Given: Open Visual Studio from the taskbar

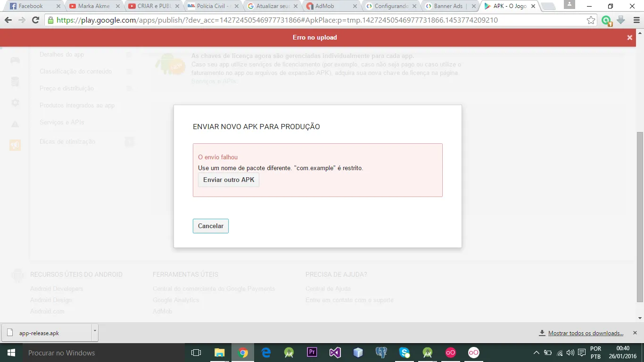Looking at the screenshot, I should point(335,353).
